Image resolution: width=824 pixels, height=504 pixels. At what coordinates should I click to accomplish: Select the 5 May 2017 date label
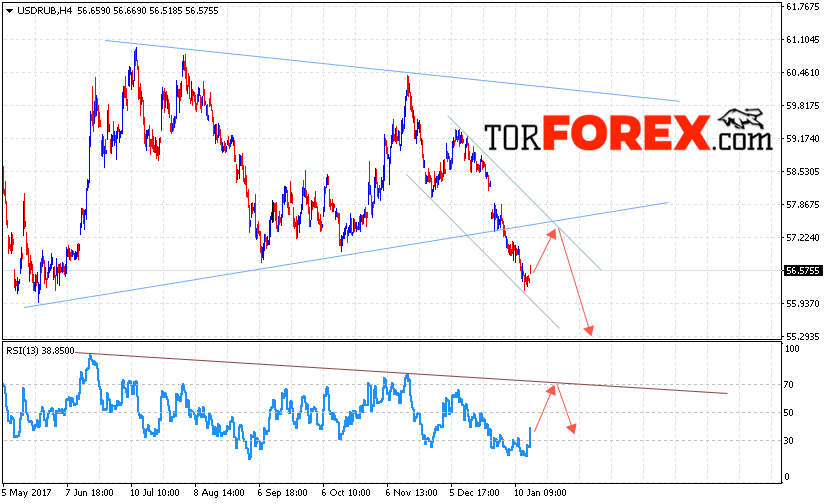[x=26, y=493]
